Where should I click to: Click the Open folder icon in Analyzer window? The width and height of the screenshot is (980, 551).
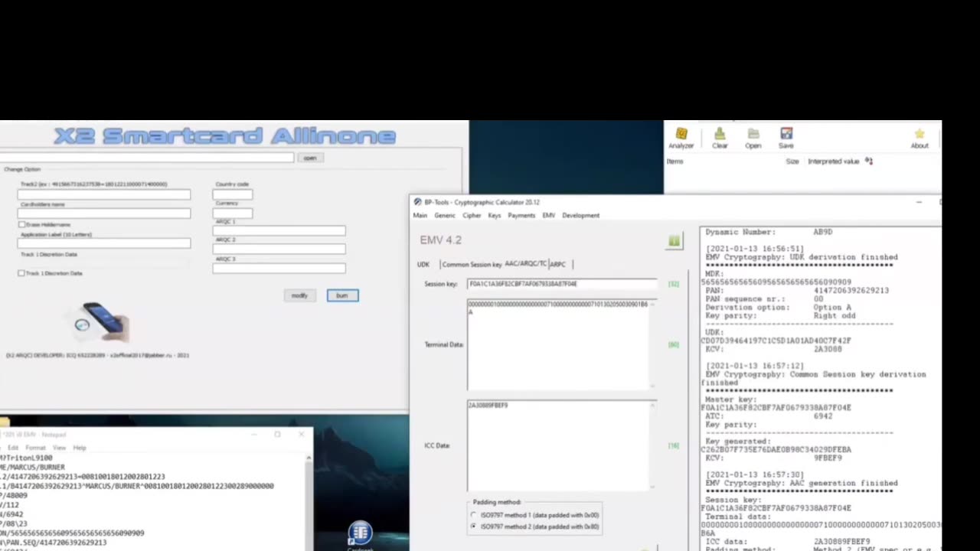pyautogui.click(x=753, y=139)
